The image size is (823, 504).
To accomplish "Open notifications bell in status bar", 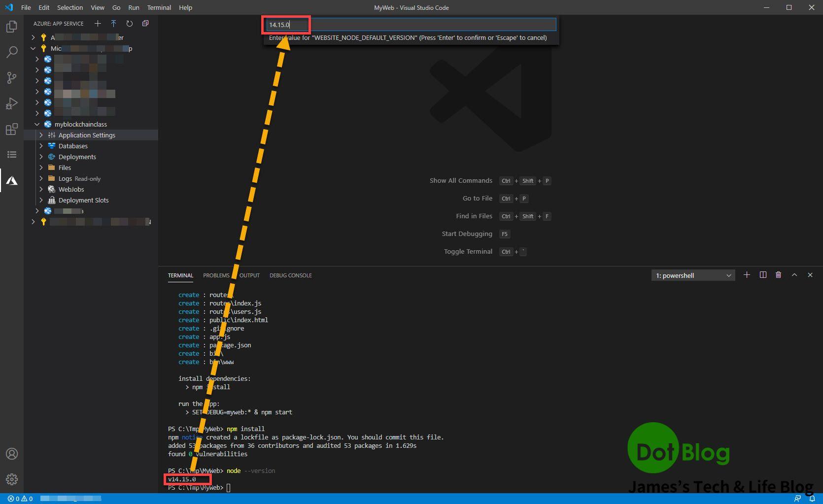I will pos(812,499).
